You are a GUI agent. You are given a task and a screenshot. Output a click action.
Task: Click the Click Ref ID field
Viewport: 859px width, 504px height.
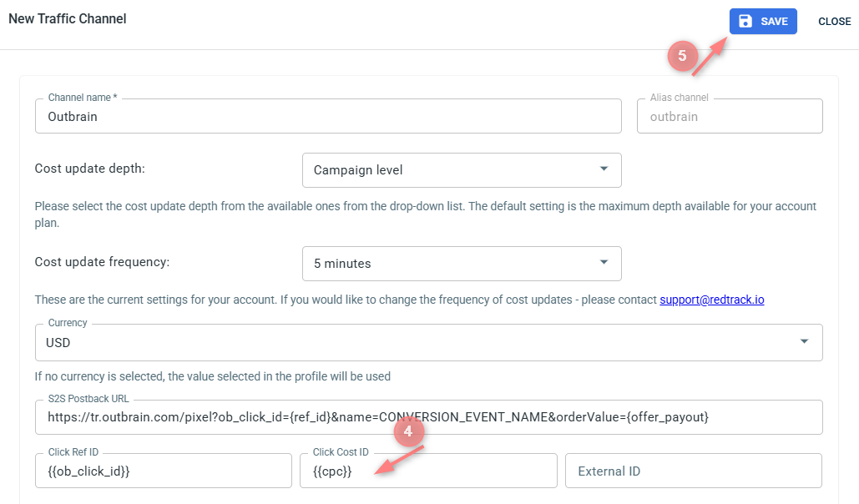click(164, 471)
